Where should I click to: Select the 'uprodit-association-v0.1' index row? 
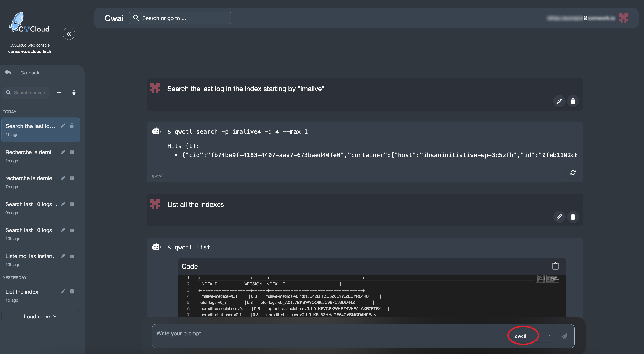pos(294,309)
